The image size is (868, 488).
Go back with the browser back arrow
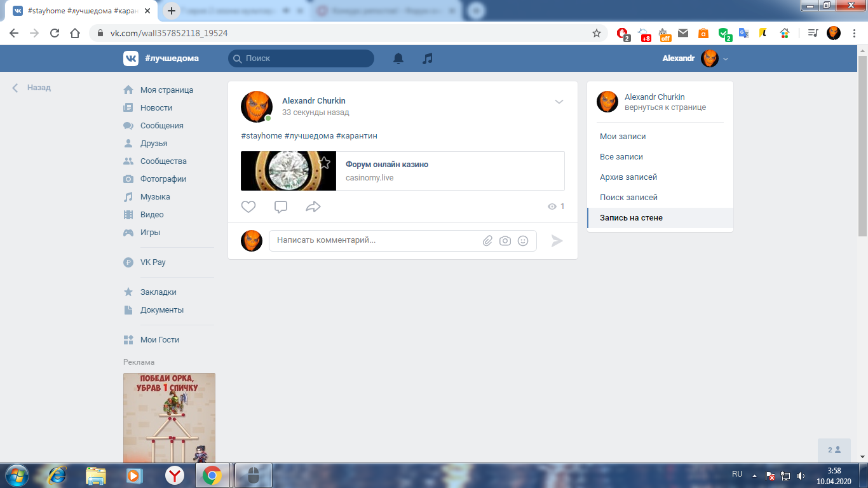[14, 33]
